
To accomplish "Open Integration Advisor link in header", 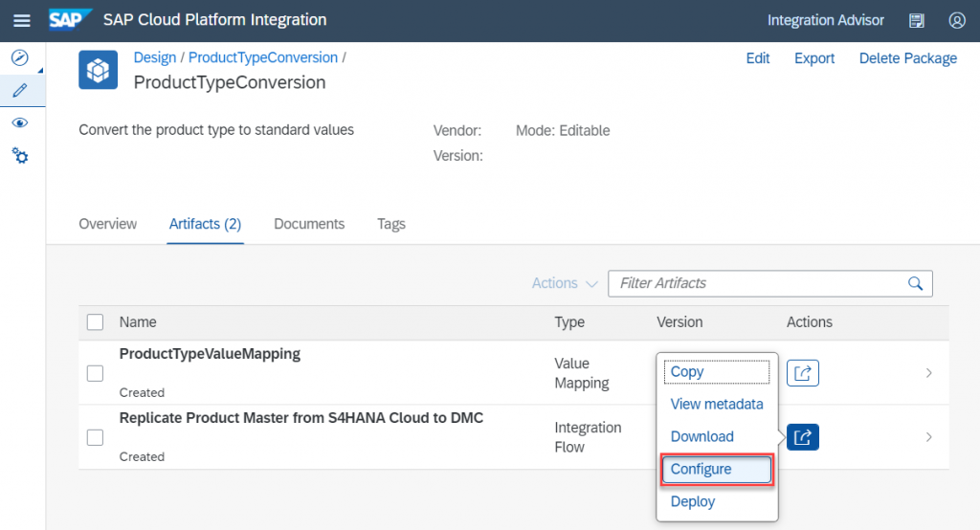I will [x=826, y=21].
